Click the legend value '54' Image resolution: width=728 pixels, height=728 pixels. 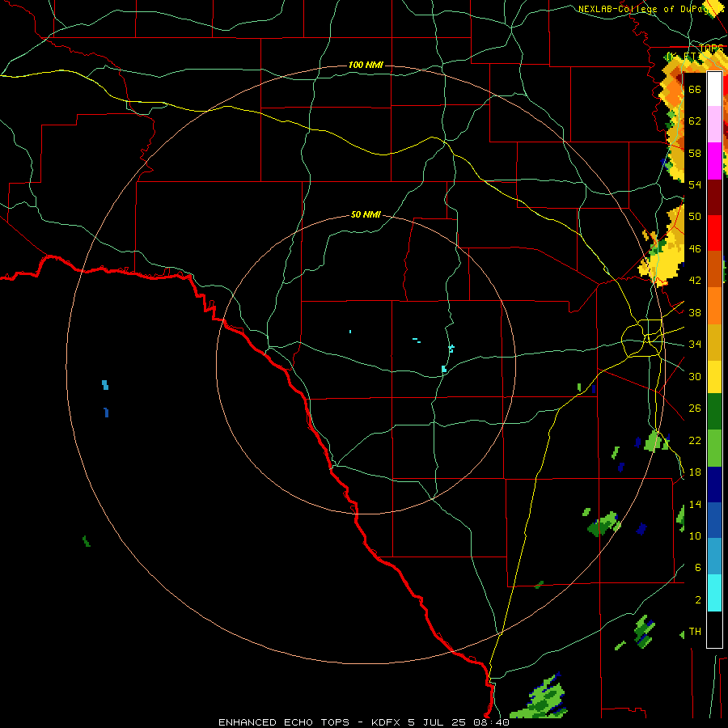point(695,185)
